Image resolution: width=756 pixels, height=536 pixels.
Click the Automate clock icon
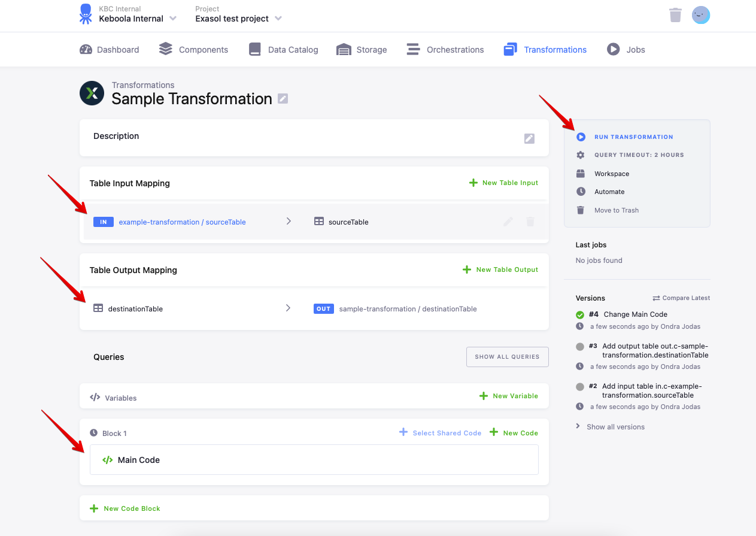[581, 192]
